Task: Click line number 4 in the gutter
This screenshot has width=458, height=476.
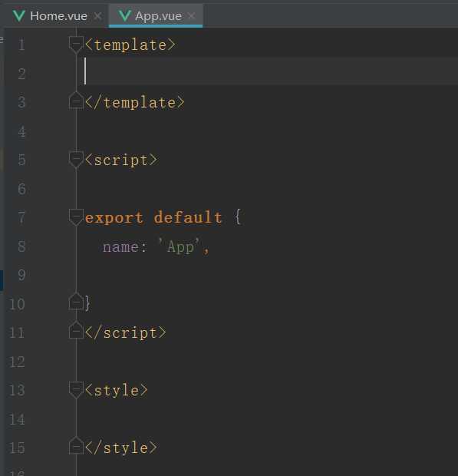Action: [21, 131]
